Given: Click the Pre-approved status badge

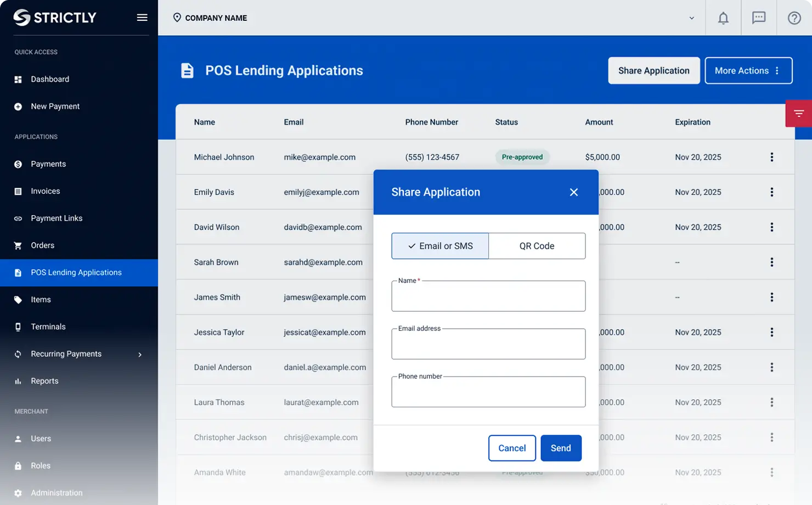Looking at the screenshot, I should pos(522,157).
